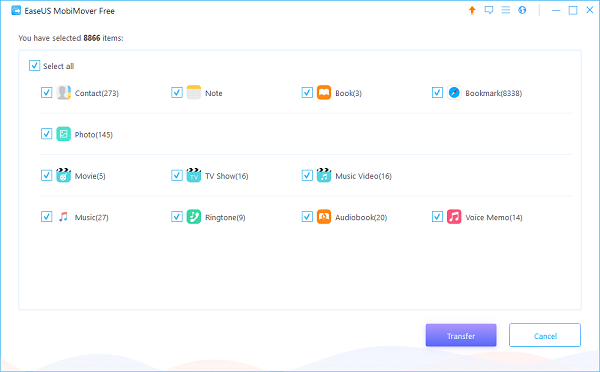Uncheck the TV Show(16) checkbox
The image size is (600, 372).
[x=177, y=175]
